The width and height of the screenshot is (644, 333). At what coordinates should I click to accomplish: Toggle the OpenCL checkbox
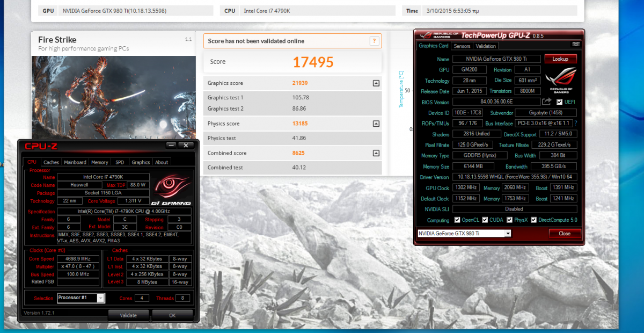457,220
